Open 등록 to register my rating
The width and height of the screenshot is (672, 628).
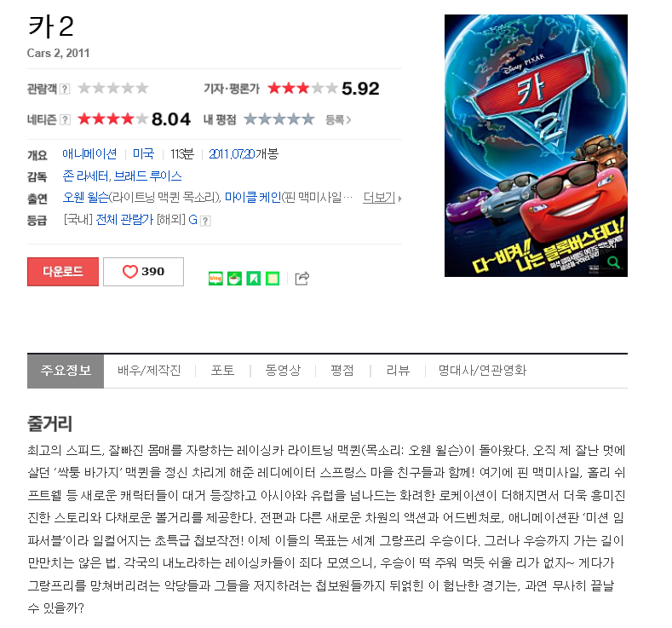coord(338,119)
